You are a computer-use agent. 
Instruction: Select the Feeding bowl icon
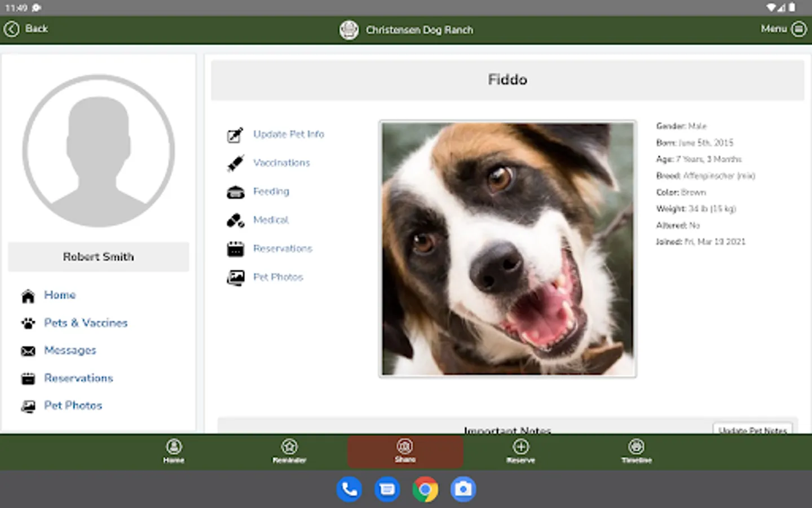(x=235, y=192)
